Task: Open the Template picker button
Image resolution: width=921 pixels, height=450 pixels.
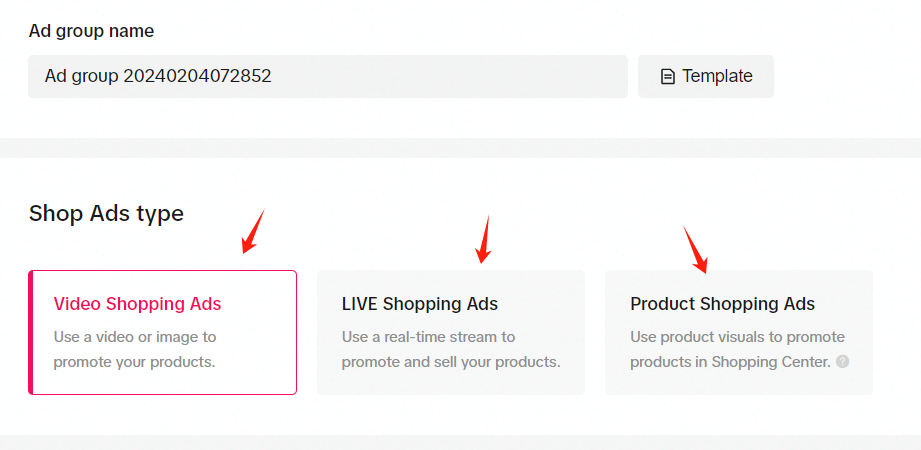Action: 705,76
